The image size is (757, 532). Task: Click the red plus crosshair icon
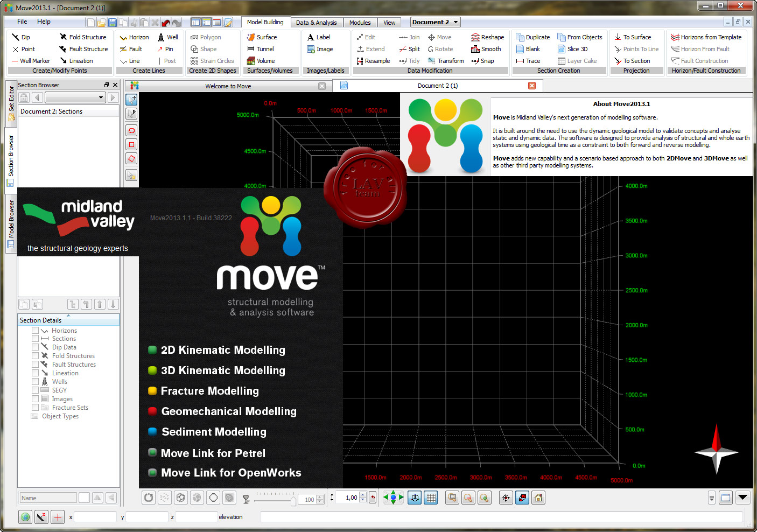[58, 517]
